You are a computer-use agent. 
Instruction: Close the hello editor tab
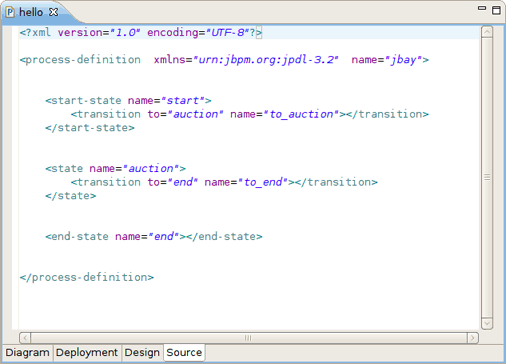click(x=53, y=12)
